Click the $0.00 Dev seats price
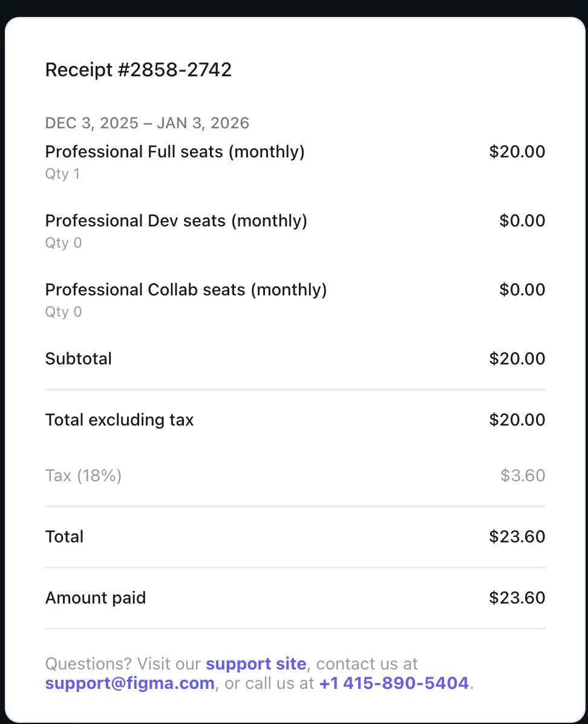This screenshot has width=588, height=724. [x=522, y=221]
